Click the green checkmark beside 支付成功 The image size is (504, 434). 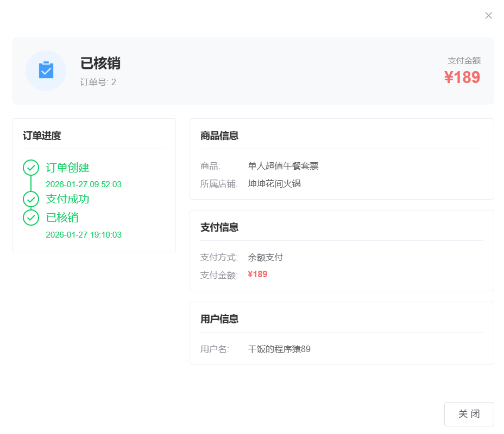click(31, 199)
